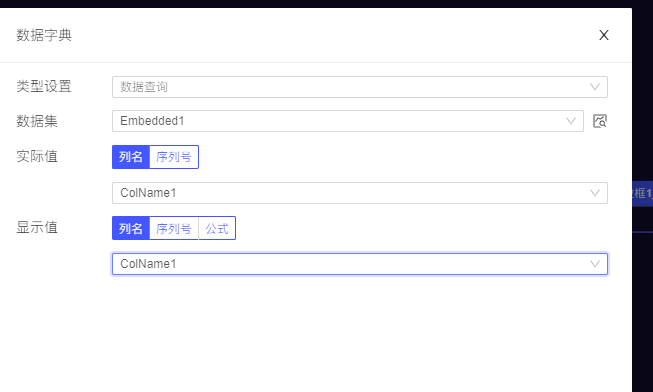This screenshot has width=653, height=392.
Task: Click the chevron arrow of the 实际值 ColName1 box
Action: pos(595,193)
